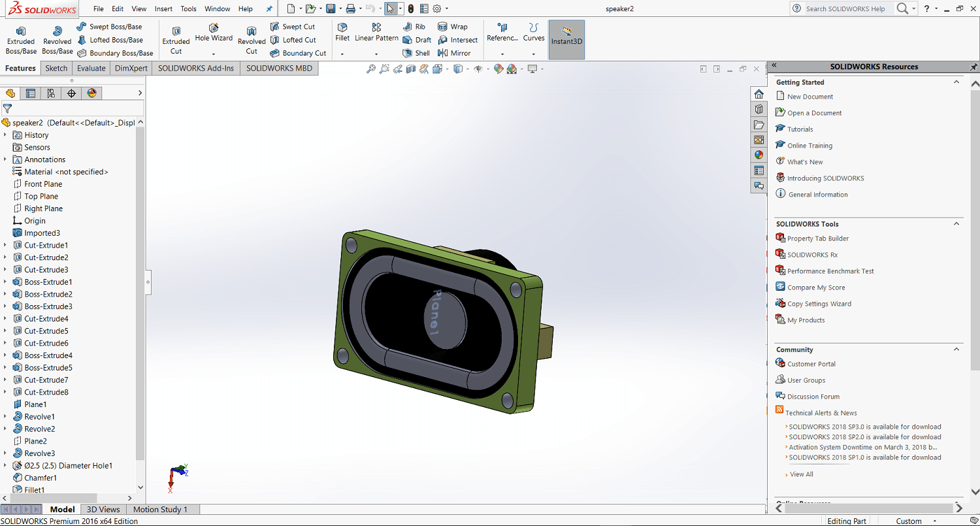This screenshot has width=980, height=526.
Task: Collapse the Getting Started section
Action: pyautogui.click(x=956, y=82)
